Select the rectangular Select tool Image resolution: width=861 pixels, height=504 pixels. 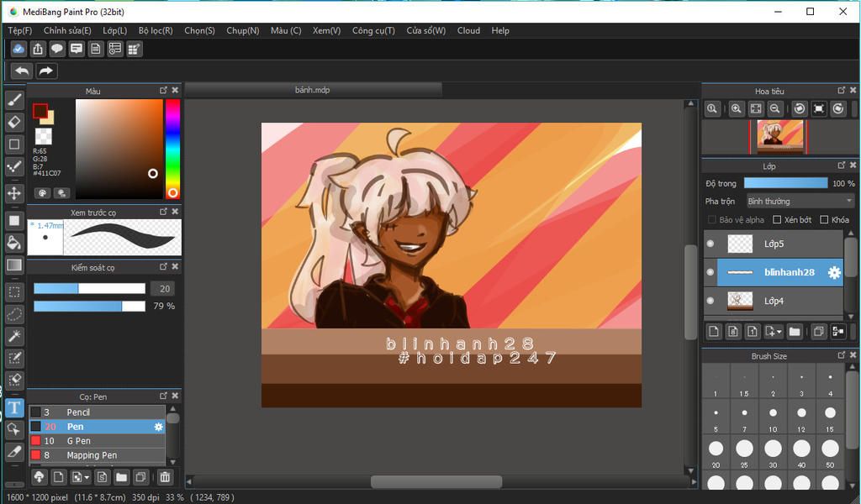click(x=14, y=291)
